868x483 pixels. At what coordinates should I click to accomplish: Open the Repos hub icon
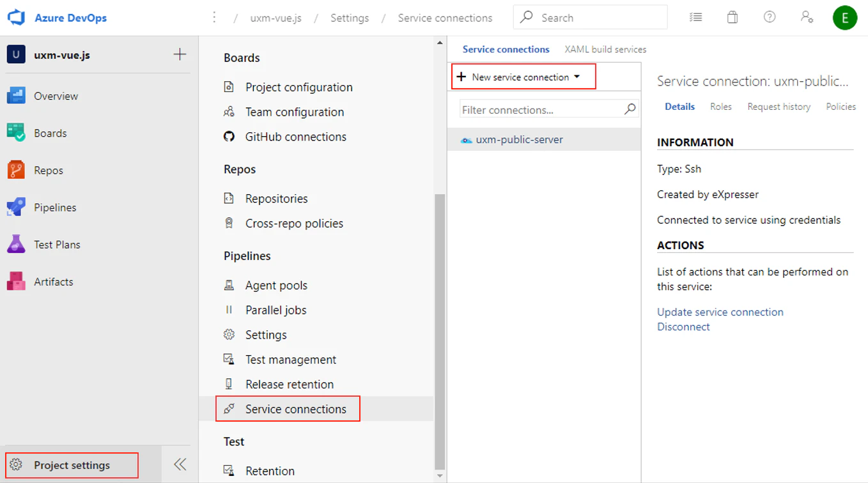pos(16,170)
